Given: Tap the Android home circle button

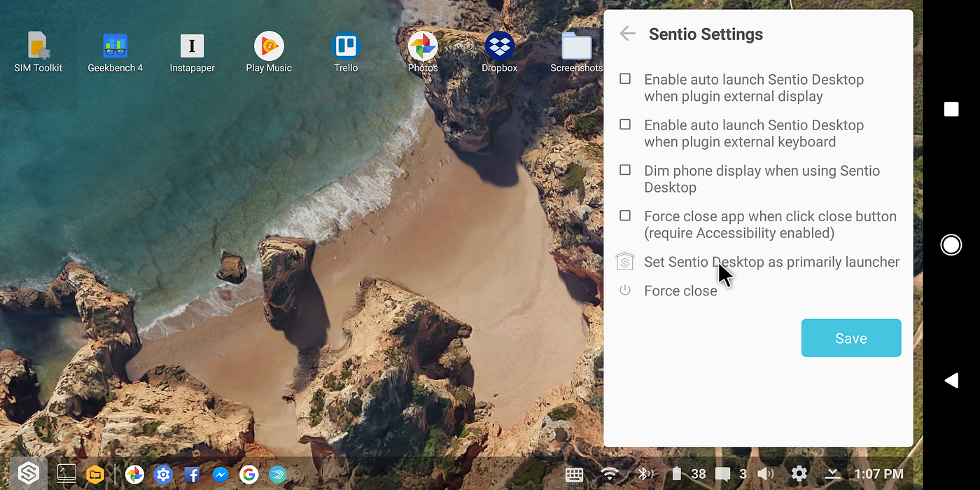Looking at the screenshot, I should click(x=951, y=245).
